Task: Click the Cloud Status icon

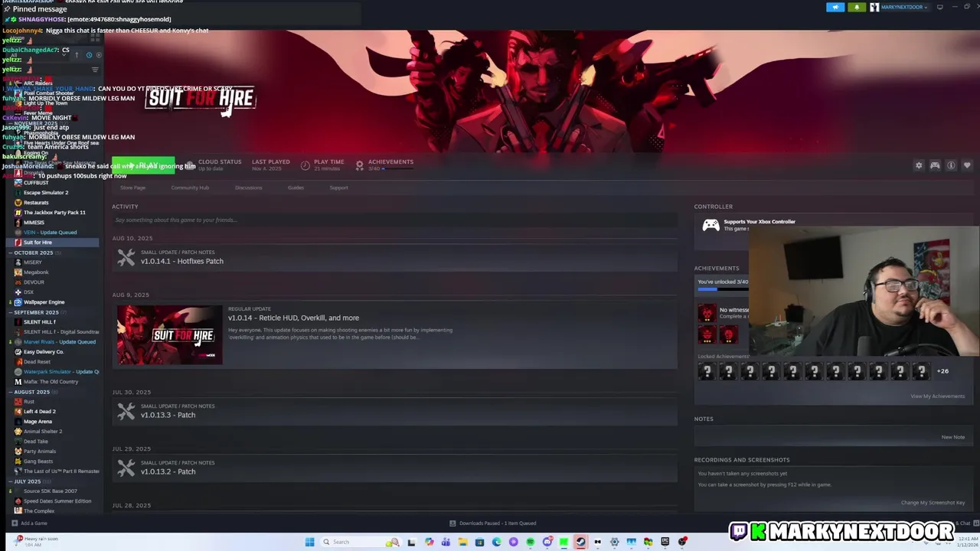Action: coord(191,165)
